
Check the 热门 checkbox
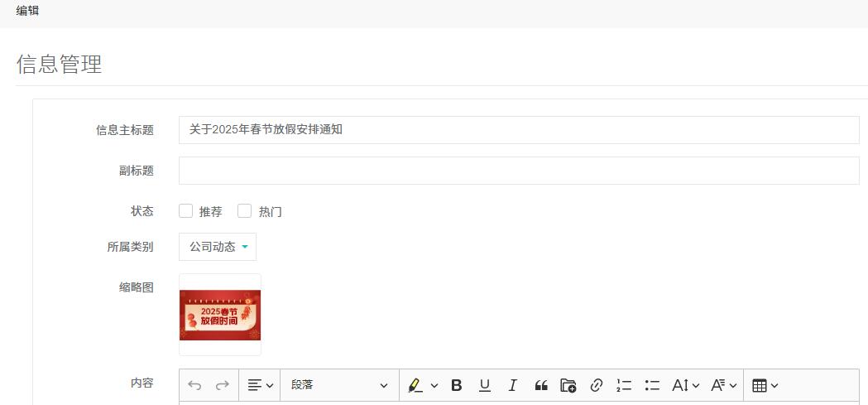244,211
